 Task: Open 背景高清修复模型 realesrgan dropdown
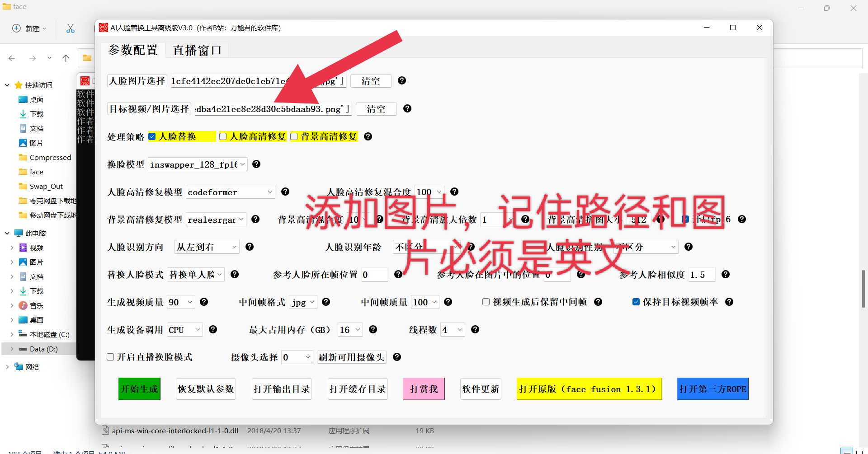216,220
